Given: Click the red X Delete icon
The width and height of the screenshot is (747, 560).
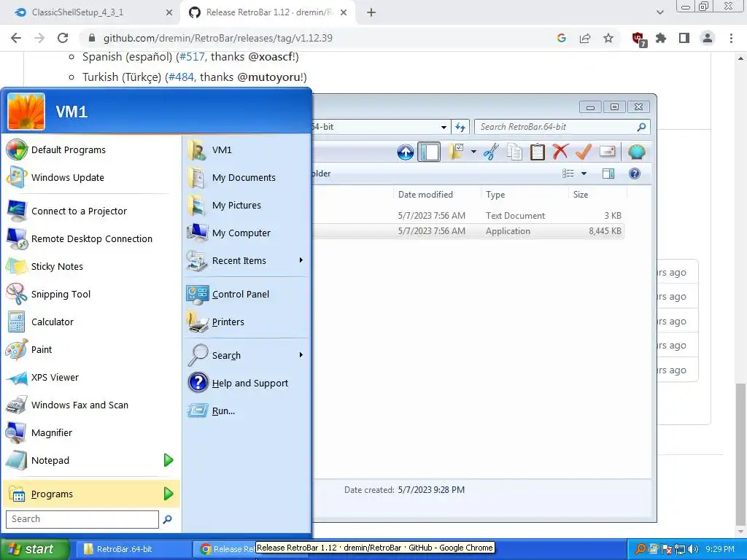Looking at the screenshot, I should (560, 152).
